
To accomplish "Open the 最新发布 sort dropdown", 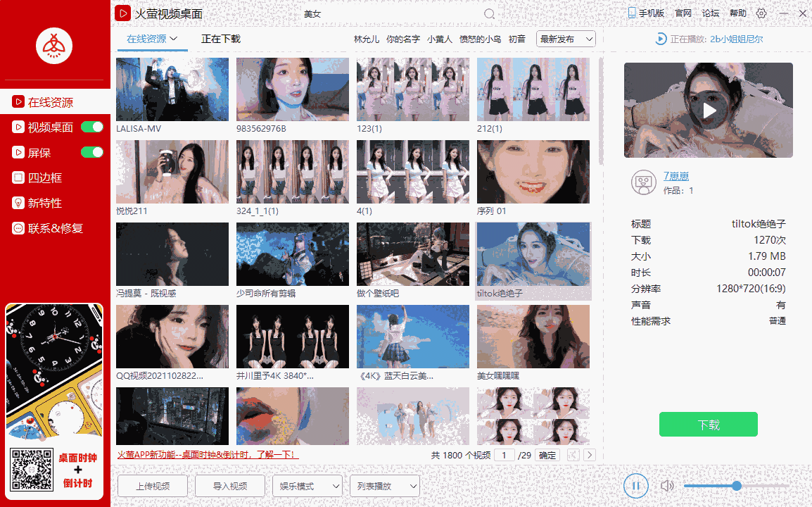I will (566, 39).
